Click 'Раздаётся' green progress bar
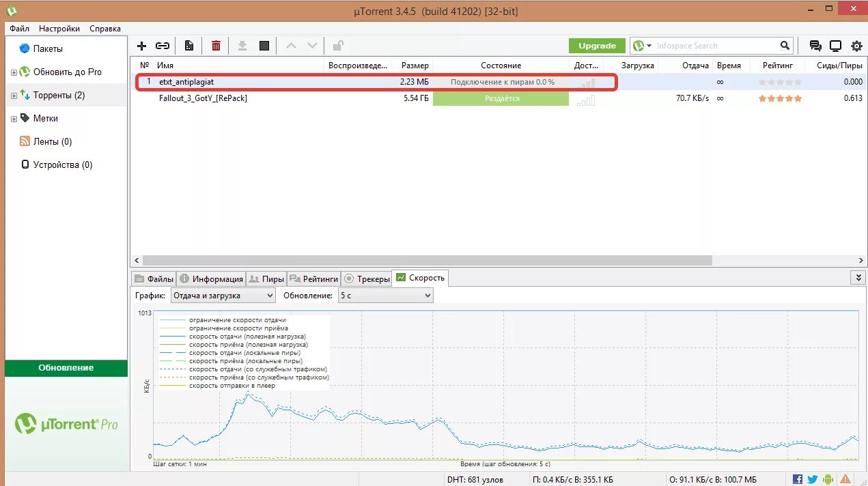The width and height of the screenshot is (868, 486). [x=501, y=98]
